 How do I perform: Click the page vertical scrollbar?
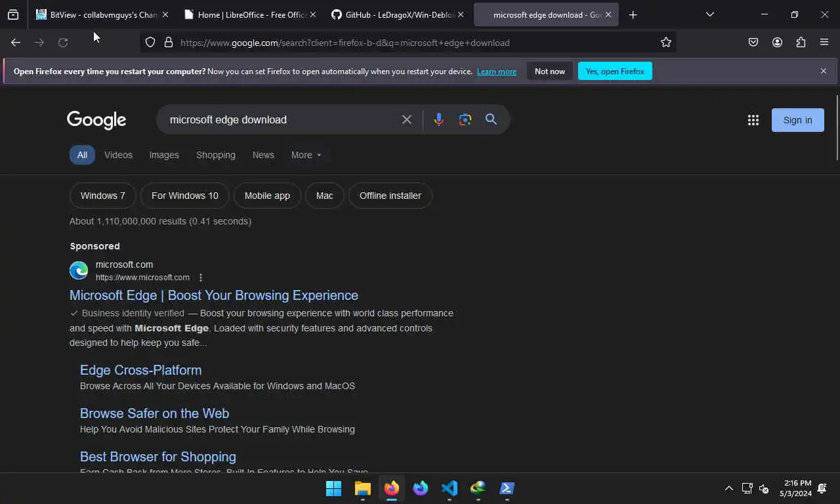837,128
